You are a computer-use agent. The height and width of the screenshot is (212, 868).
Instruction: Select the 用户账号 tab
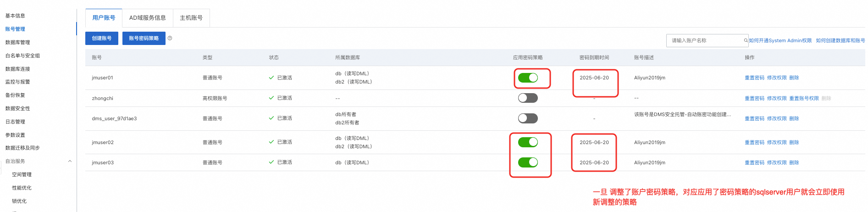pyautogui.click(x=104, y=18)
